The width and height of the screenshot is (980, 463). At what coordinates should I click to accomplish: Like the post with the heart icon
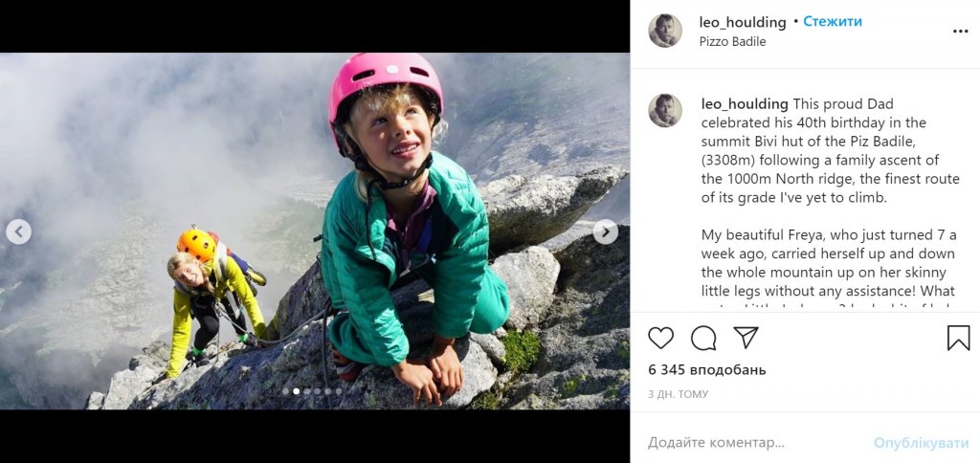pos(661,338)
